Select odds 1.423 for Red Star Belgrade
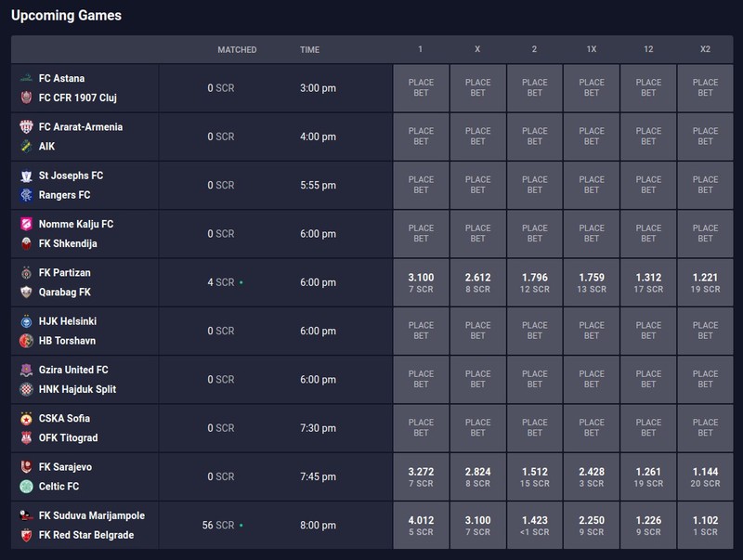 [535, 526]
